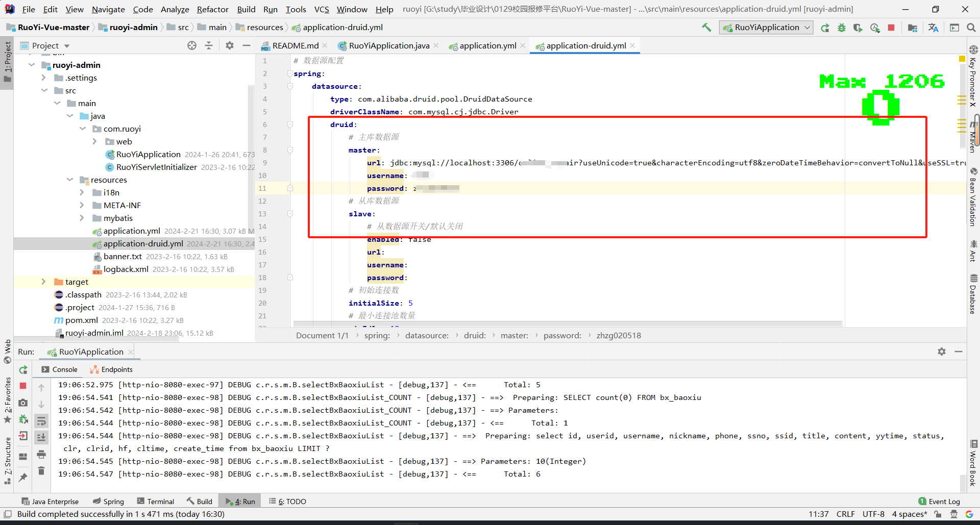Fold the 'master:' block in the gutter
This screenshot has width=980, height=525.
coord(290,150)
